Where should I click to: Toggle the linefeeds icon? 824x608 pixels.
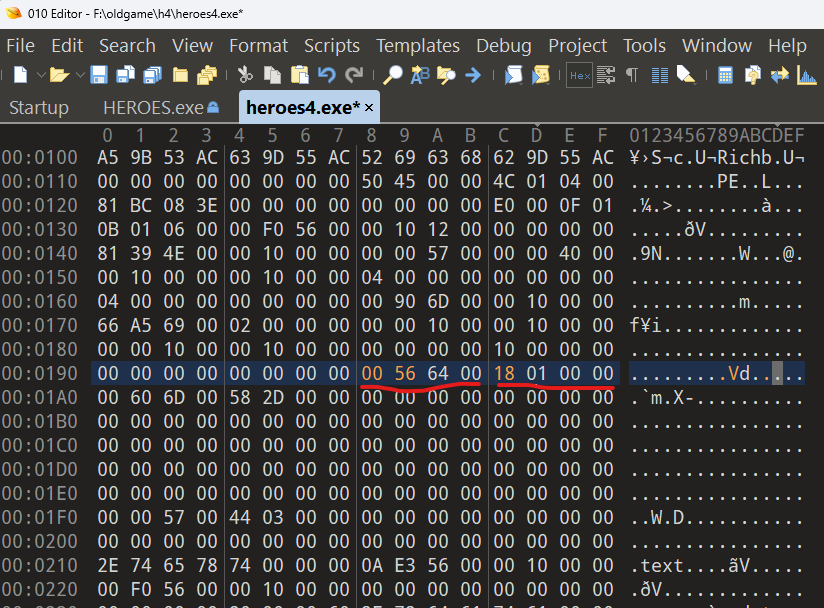tap(606, 75)
